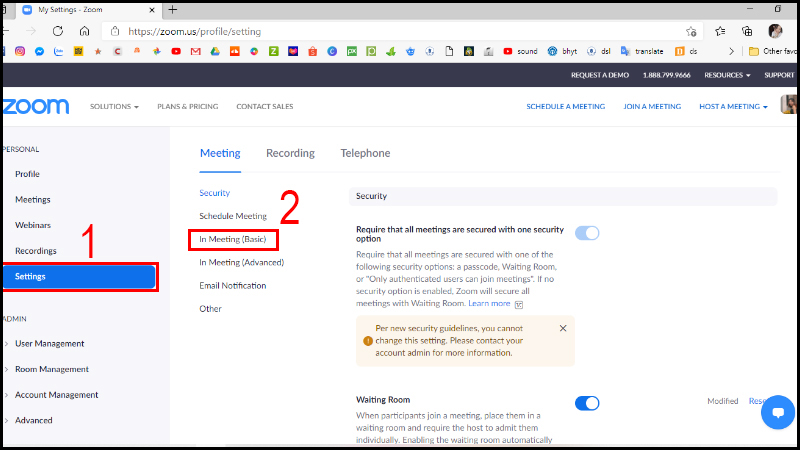Open Plans & Pricing page
Viewport: 800px width, 450px height.
tap(188, 107)
